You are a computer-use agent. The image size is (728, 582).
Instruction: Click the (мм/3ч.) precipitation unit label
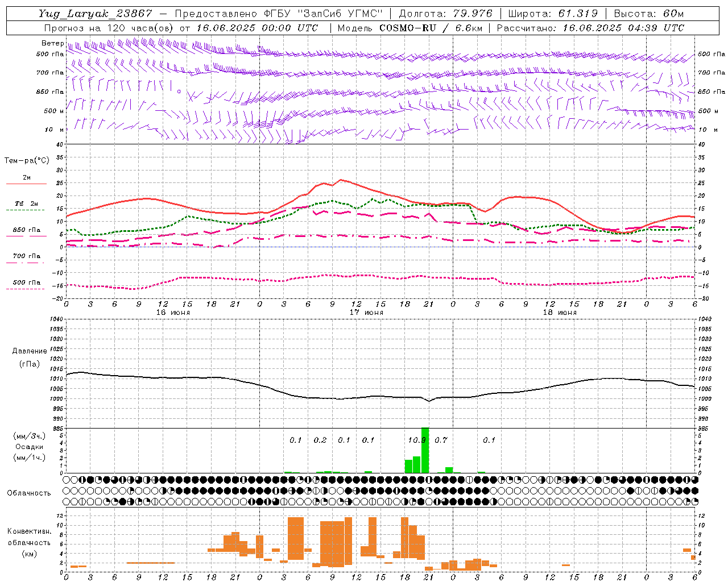click(29, 436)
